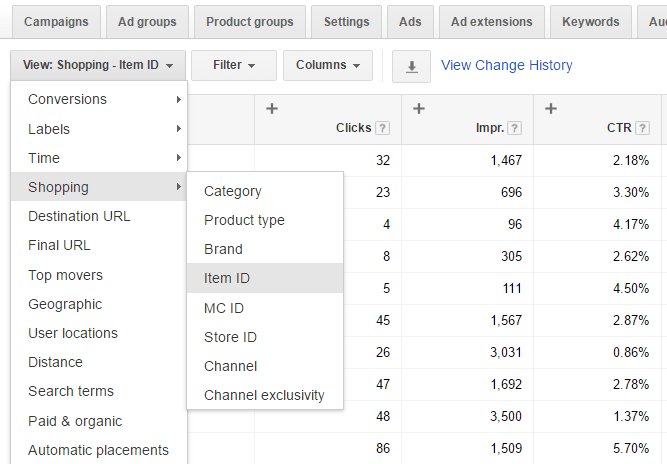Click plus icon above Clicks column
Viewport: 667px width, 464px height.
(x=272, y=108)
